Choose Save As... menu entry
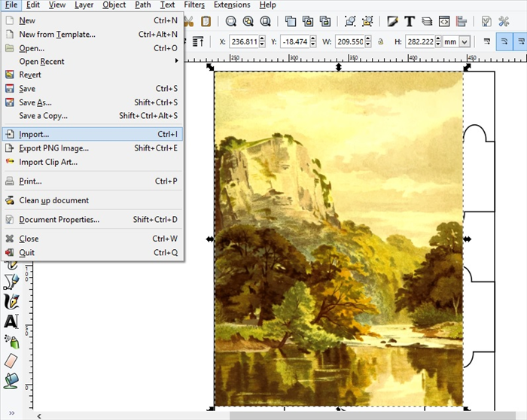 pos(93,102)
